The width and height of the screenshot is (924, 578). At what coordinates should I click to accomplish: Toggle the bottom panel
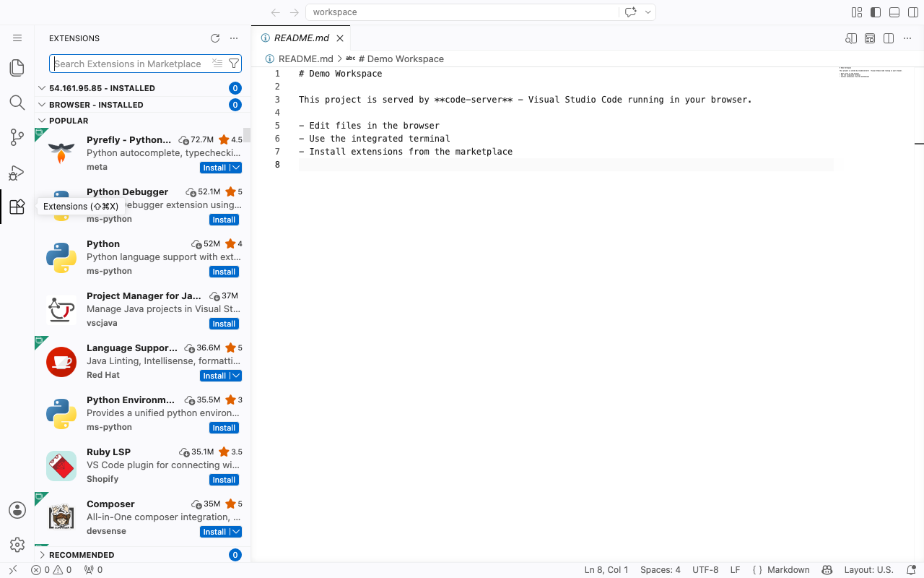coord(894,12)
